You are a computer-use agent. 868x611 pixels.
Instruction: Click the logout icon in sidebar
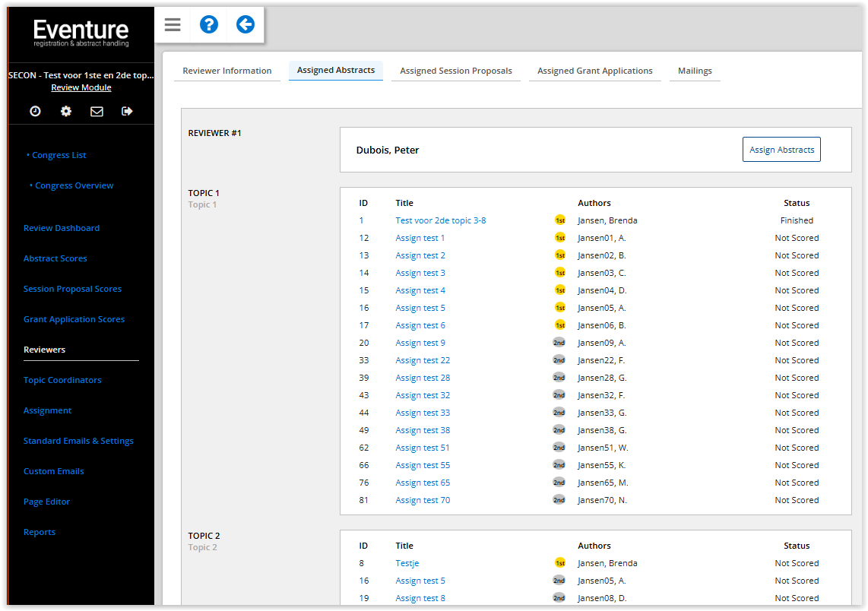pos(127,111)
